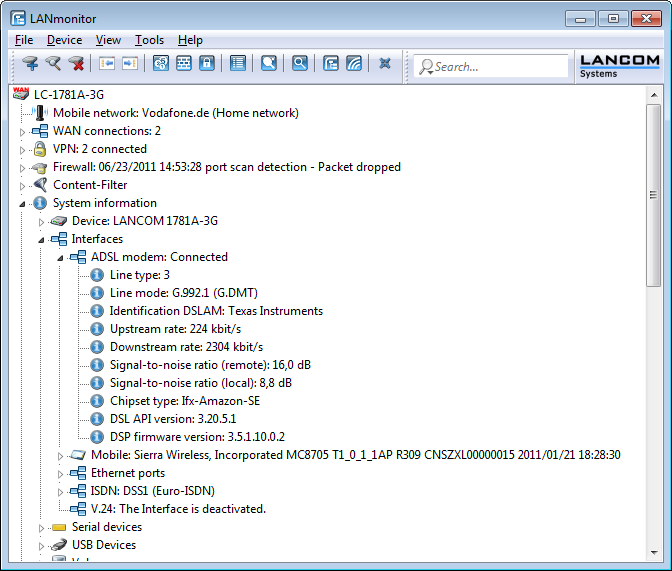Click the LANCOM Systems logo
Viewport: 672px width, 571px height.
(619, 65)
